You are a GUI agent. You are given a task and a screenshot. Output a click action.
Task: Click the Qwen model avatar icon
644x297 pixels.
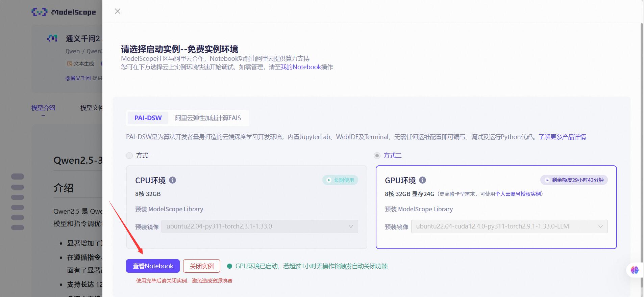point(52,38)
